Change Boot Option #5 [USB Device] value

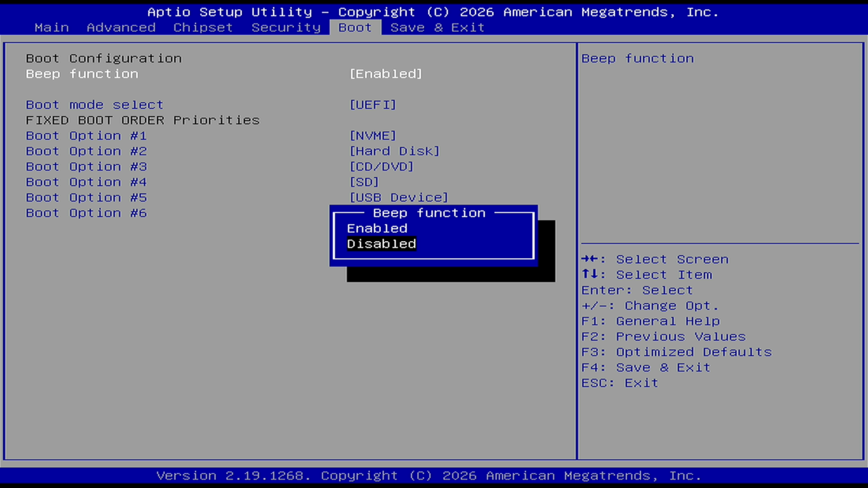click(x=399, y=198)
